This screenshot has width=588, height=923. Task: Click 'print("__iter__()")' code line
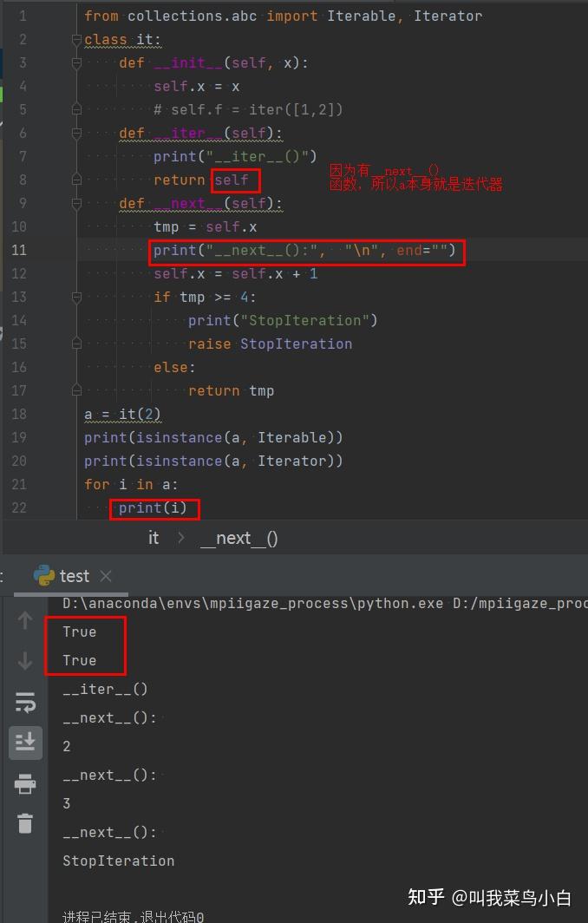click(x=235, y=156)
